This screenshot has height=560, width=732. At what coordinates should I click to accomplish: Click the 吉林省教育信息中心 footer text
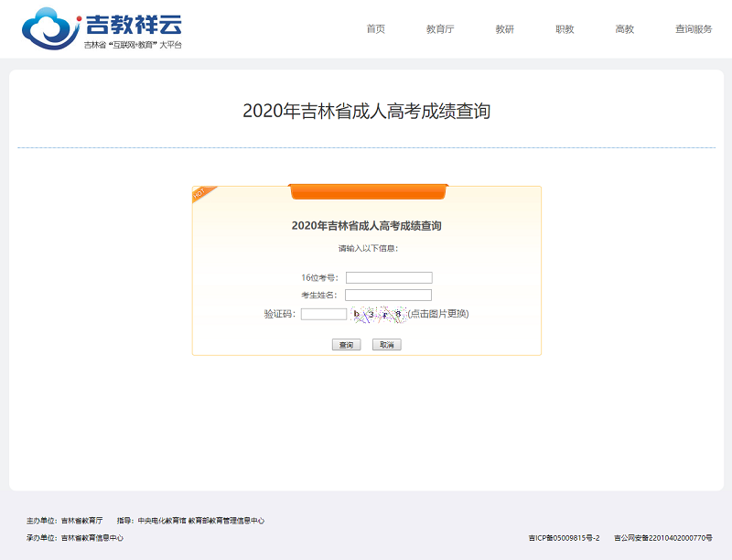click(92, 538)
